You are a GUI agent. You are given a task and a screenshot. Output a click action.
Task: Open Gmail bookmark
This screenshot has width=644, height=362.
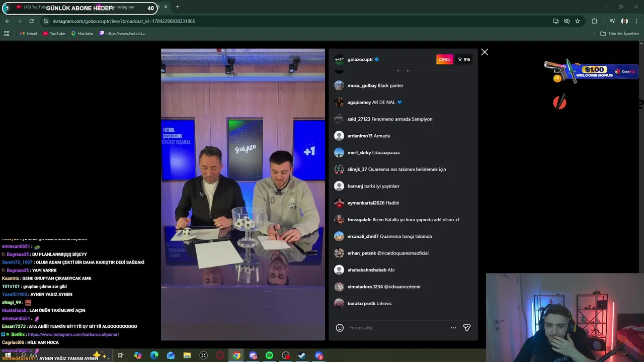tap(28, 34)
